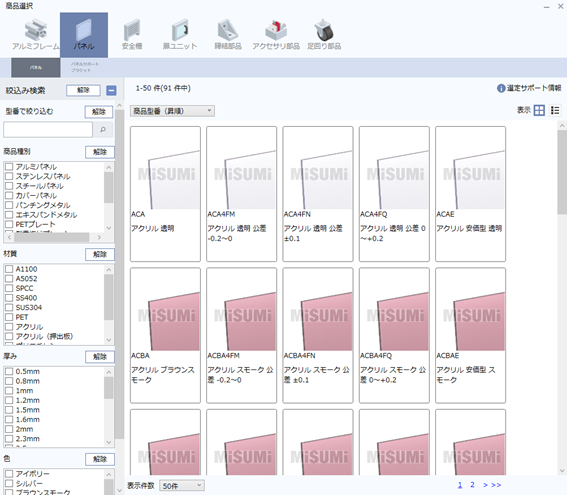
Task: Open the 安全柵 category icon
Action: coord(132,35)
